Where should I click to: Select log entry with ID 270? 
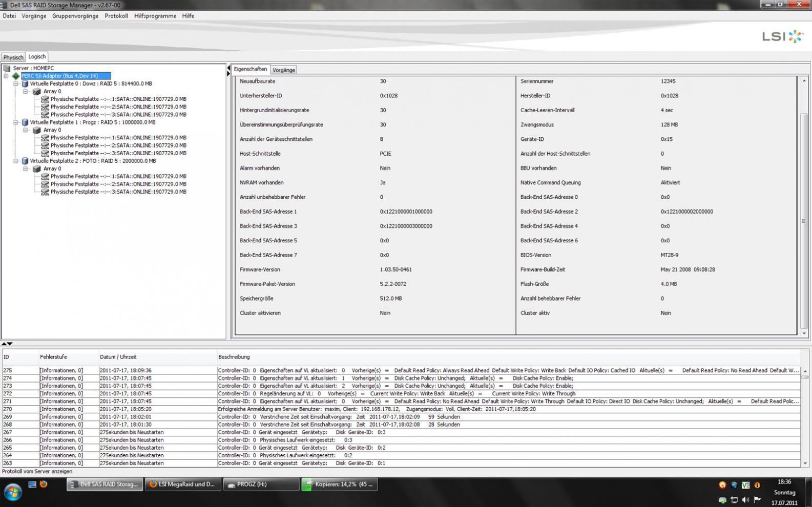coord(401,409)
